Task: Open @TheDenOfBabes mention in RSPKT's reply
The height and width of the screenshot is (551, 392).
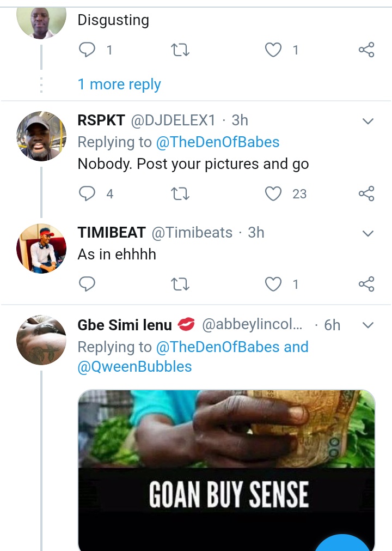Action: (x=218, y=142)
